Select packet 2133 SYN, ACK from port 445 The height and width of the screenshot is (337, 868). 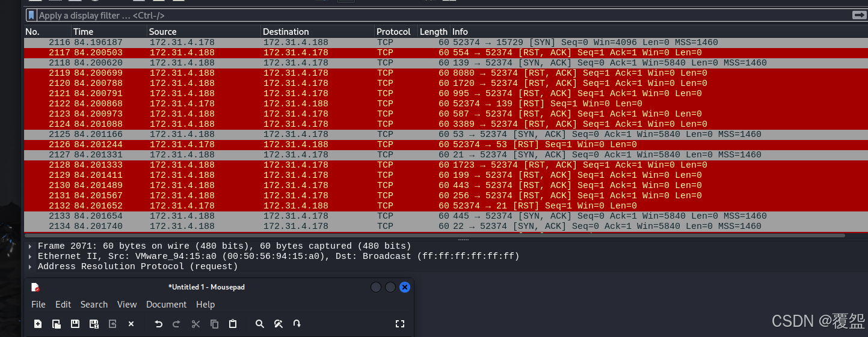pos(445,216)
